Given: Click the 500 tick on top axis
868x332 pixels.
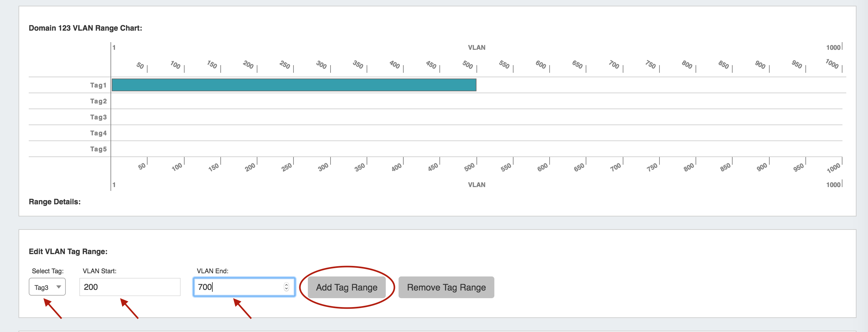Looking at the screenshot, I should coord(468,65).
